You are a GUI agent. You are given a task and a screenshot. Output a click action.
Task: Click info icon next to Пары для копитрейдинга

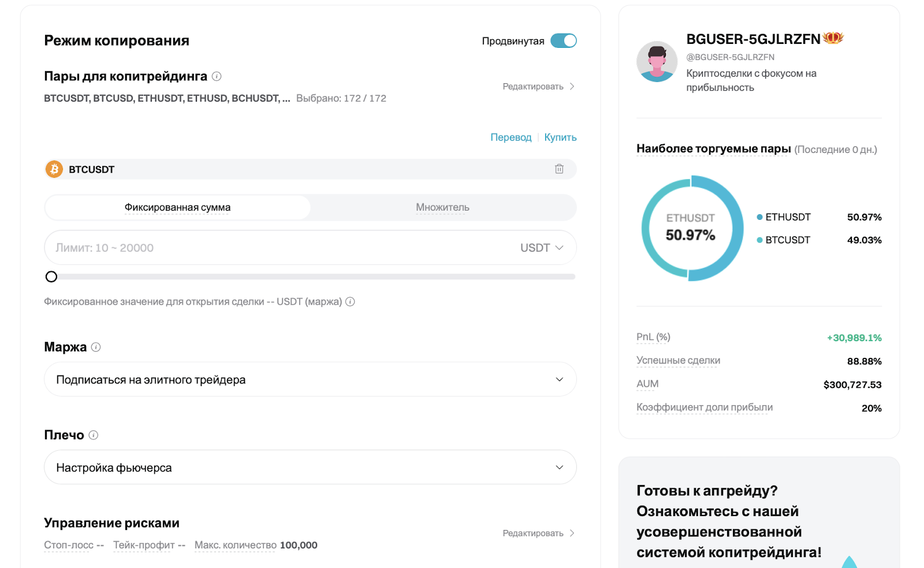217,76
